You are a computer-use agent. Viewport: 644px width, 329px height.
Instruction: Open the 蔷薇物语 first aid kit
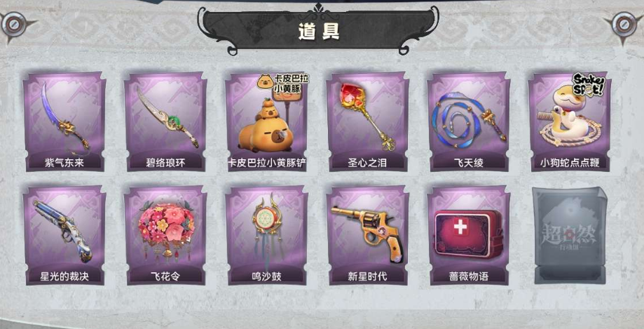point(468,235)
